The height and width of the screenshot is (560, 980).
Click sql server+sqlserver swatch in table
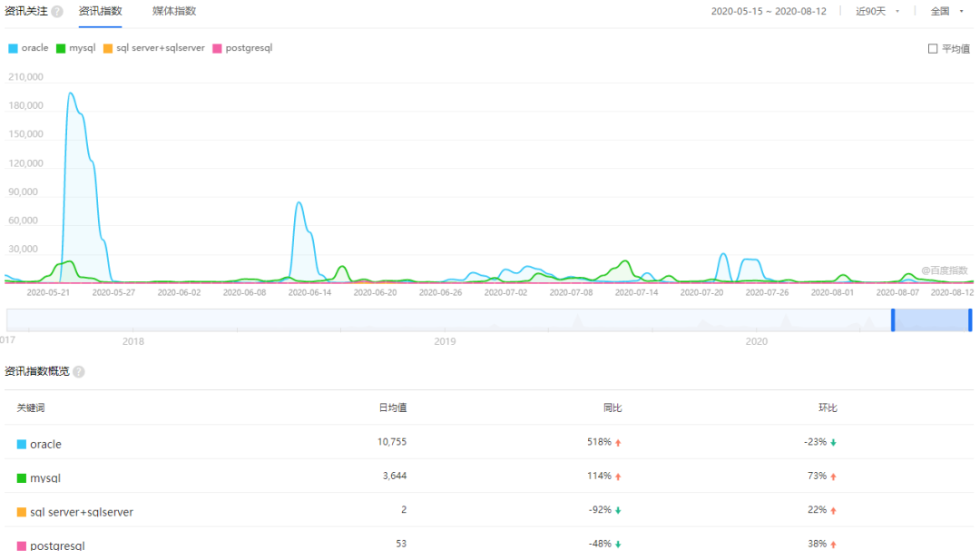pos(21,512)
